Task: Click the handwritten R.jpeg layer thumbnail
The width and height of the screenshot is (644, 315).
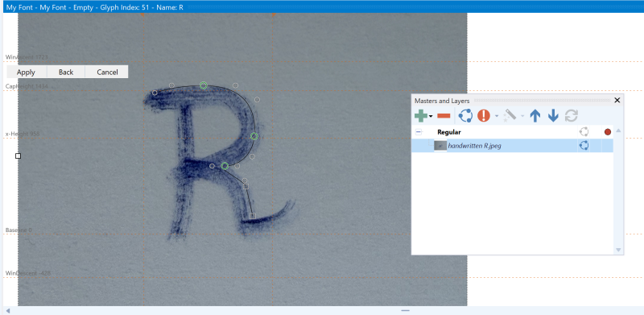Action: pyautogui.click(x=440, y=146)
